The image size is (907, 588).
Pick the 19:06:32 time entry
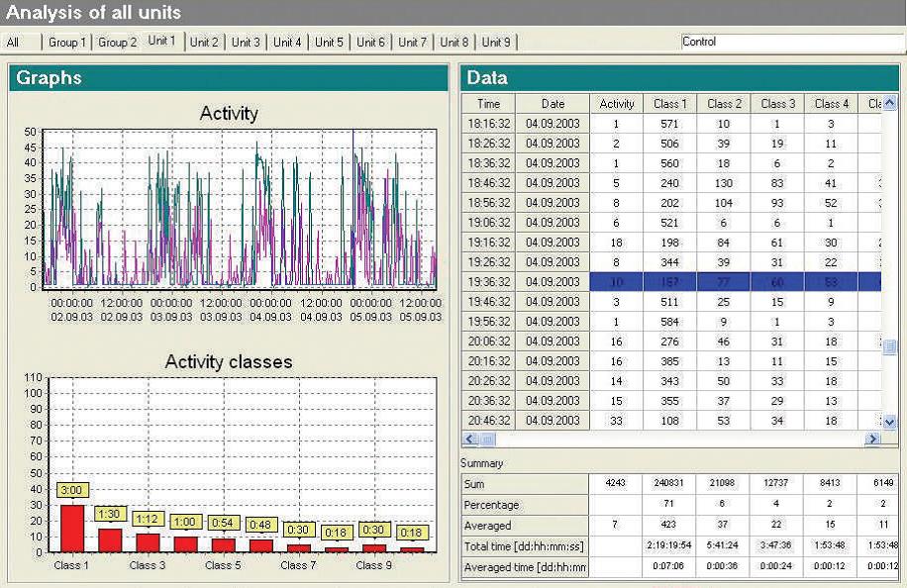[489, 222]
